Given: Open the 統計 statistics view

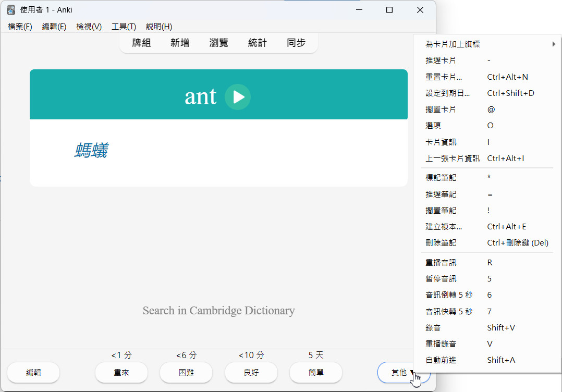Looking at the screenshot, I should (x=257, y=43).
